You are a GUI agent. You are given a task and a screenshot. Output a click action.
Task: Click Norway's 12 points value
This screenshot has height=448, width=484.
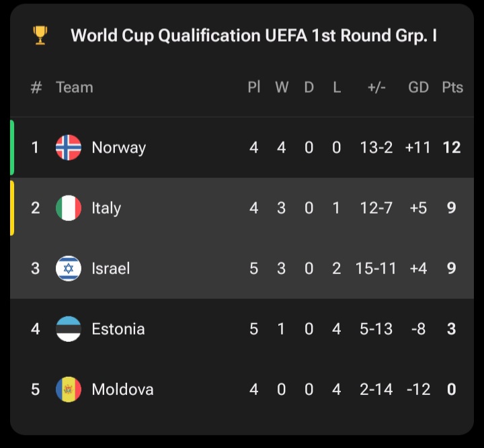452,148
